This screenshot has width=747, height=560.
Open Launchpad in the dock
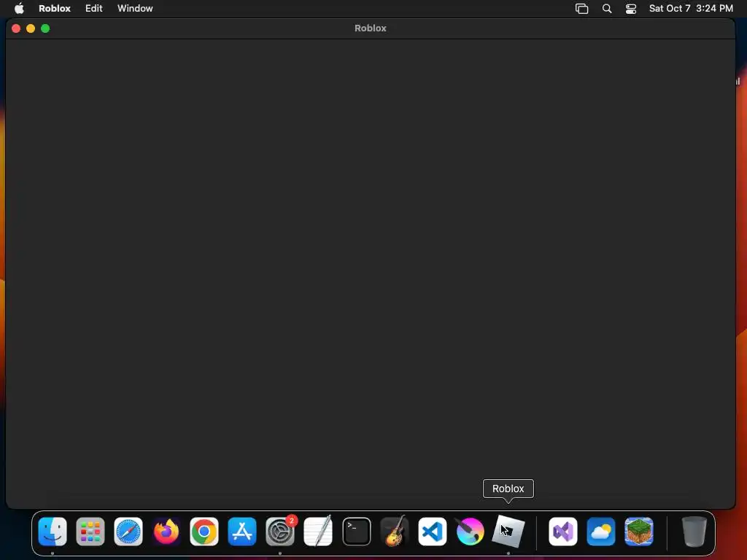[90, 532]
